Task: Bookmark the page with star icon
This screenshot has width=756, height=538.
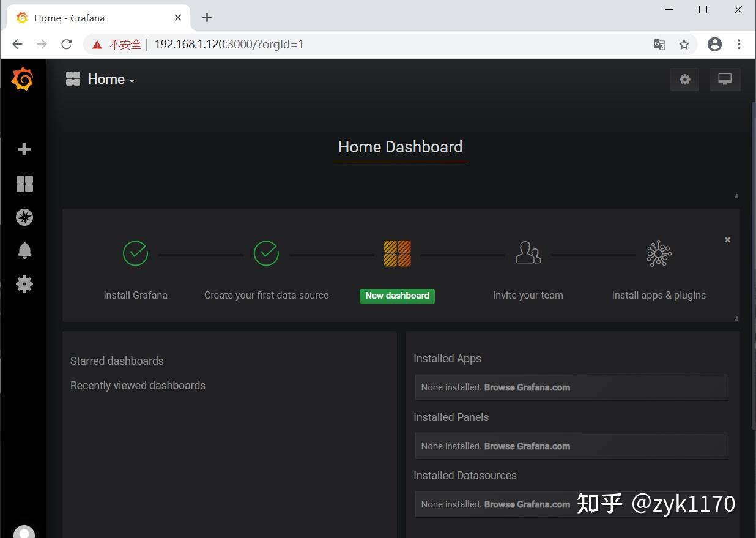Action: click(684, 44)
